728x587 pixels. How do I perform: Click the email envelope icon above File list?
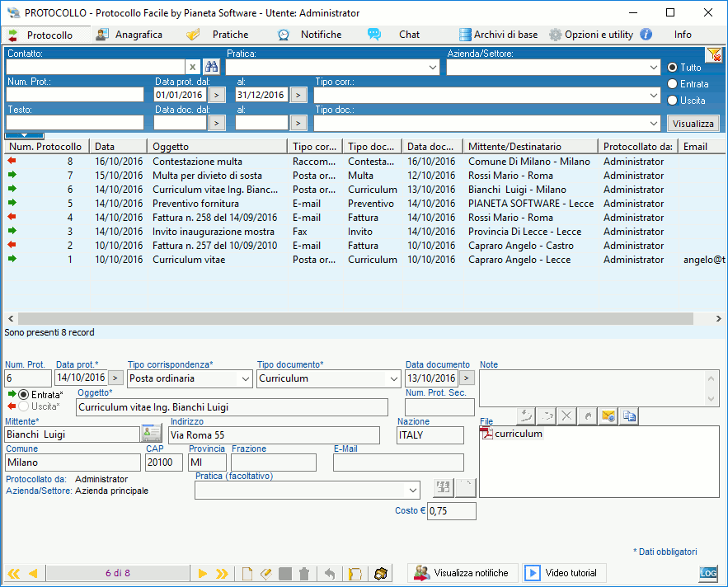click(608, 416)
